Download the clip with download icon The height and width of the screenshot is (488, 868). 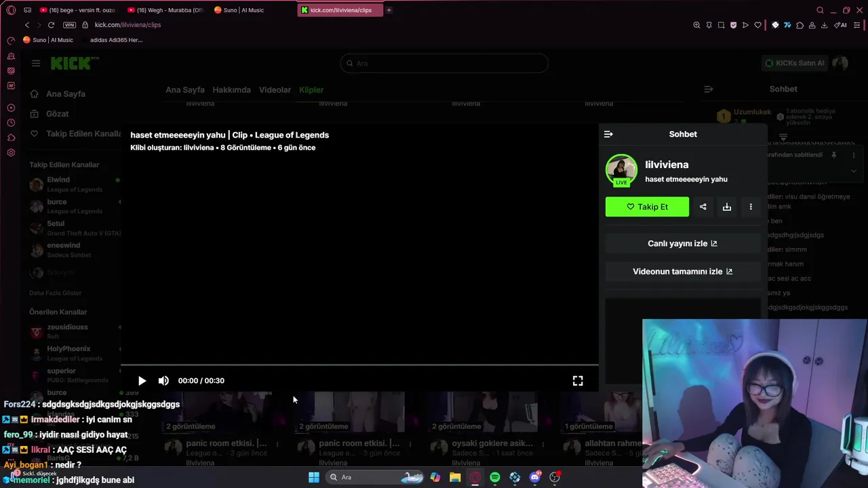tap(727, 207)
